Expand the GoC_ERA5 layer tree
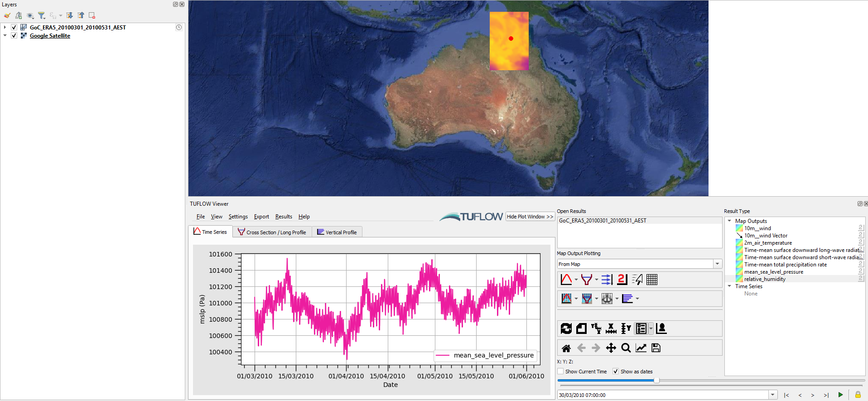868x401 pixels. point(5,27)
